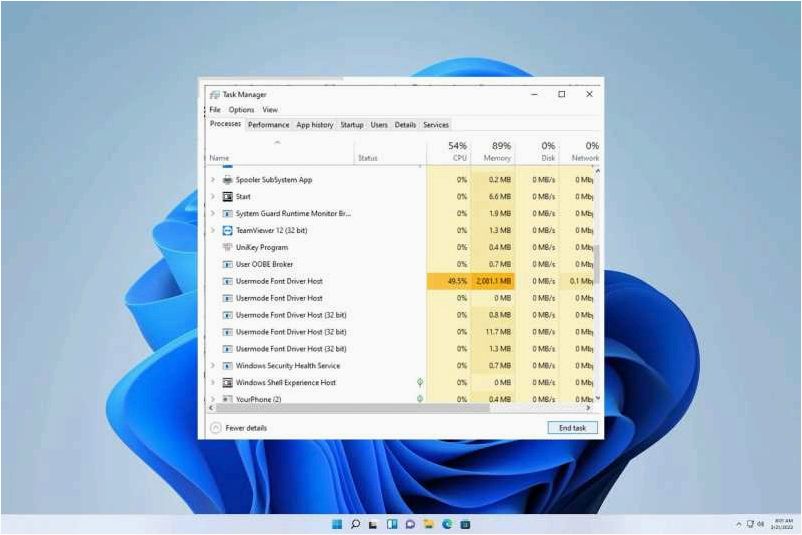Switch to the Users tab
Image resolution: width=802 pixels, height=535 pixels.
click(x=379, y=125)
